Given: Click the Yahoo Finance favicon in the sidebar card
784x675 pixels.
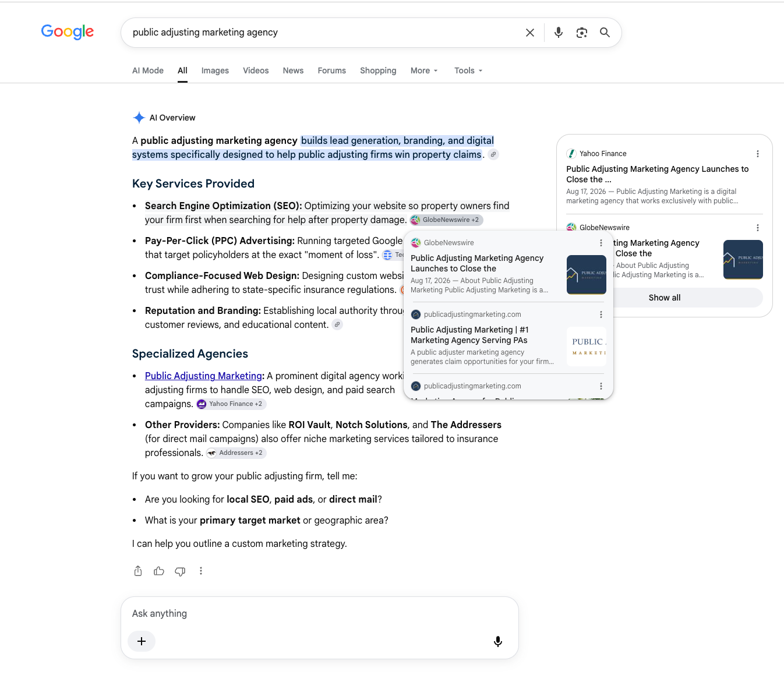Looking at the screenshot, I should (x=571, y=154).
